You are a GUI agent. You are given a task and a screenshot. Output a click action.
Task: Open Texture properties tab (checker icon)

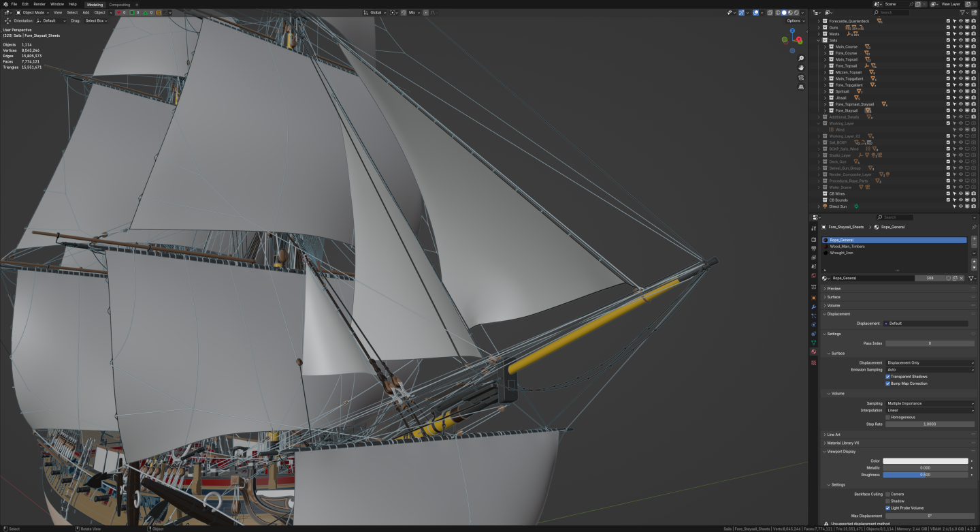[813, 363]
